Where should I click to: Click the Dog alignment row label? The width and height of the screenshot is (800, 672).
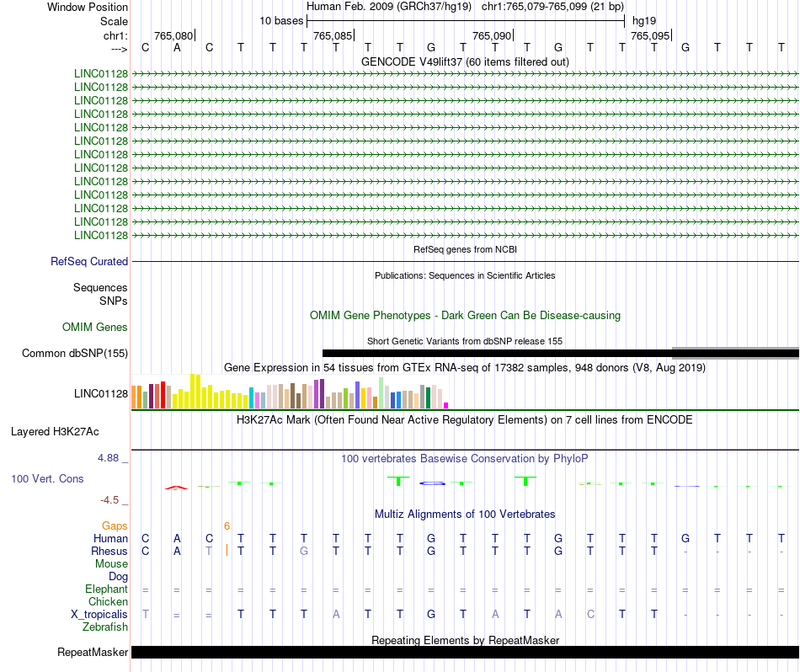[x=118, y=577]
